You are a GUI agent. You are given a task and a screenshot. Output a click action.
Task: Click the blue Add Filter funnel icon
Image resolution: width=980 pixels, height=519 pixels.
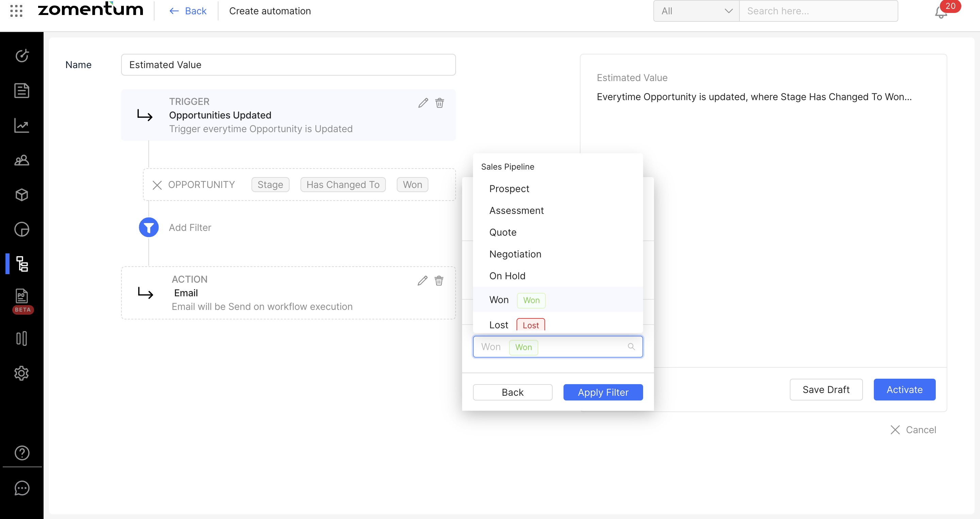click(x=148, y=227)
